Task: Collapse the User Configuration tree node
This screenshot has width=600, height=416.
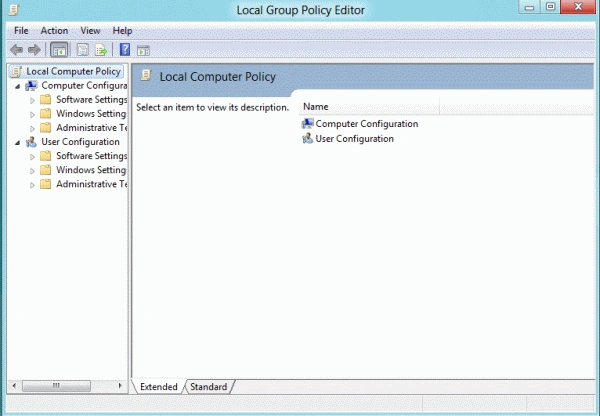Action: (17, 143)
